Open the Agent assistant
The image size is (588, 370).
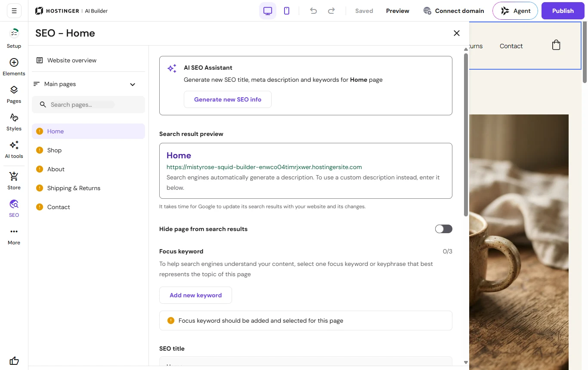515,11
